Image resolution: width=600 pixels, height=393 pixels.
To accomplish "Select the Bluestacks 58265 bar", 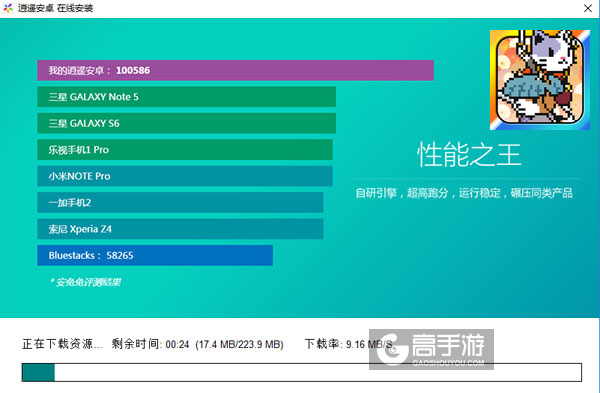I will click(x=155, y=255).
